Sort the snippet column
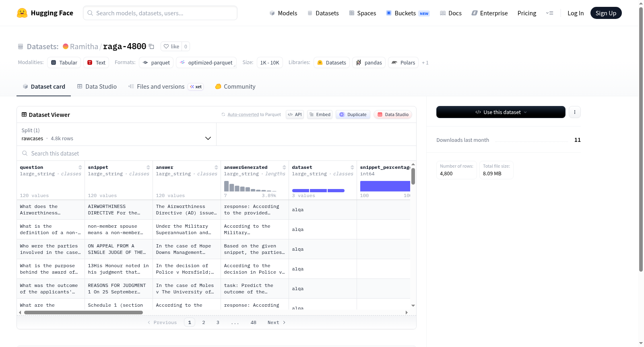 (x=148, y=167)
